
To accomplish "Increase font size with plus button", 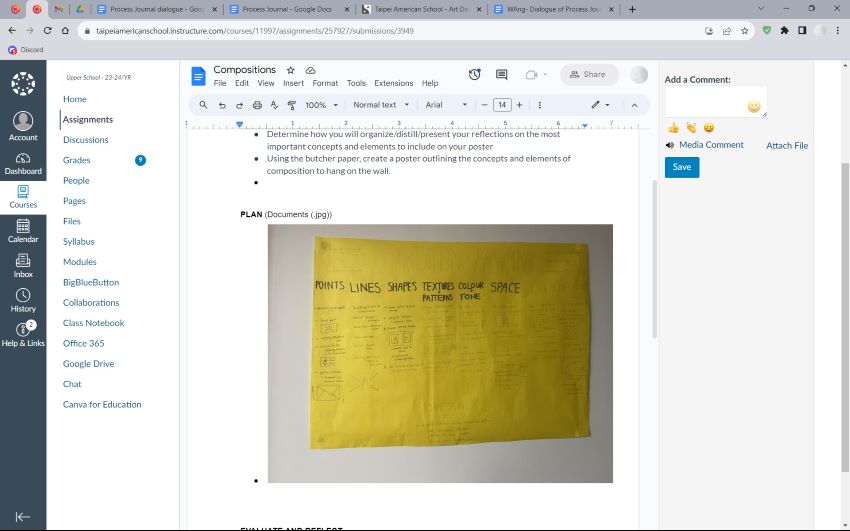I will tap(520, 105).
